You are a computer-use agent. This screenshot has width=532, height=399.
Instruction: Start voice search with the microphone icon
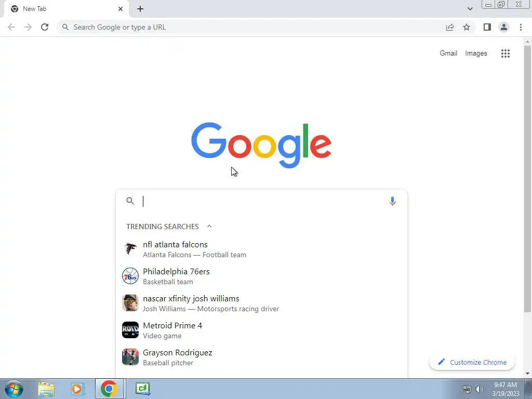click(392, 201)
